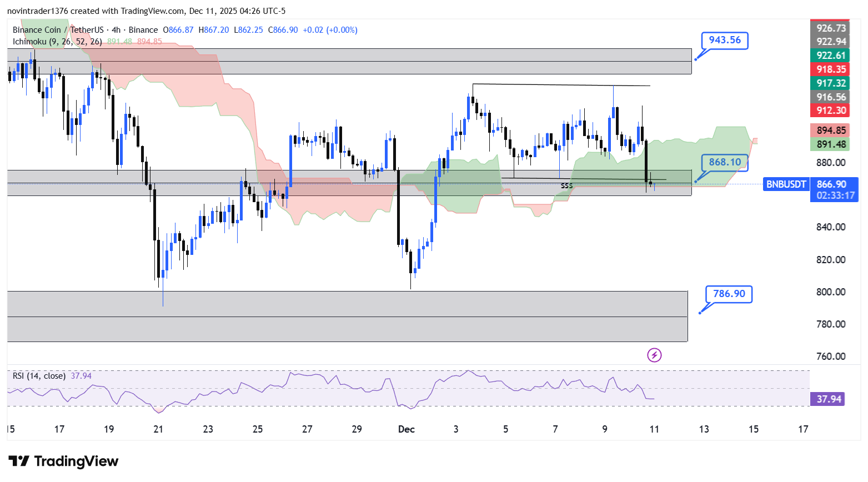Click the TradingView logo at bottom left

[63, 461]
